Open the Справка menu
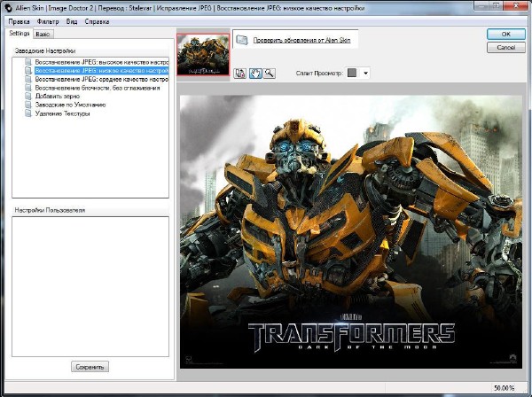 97,20
